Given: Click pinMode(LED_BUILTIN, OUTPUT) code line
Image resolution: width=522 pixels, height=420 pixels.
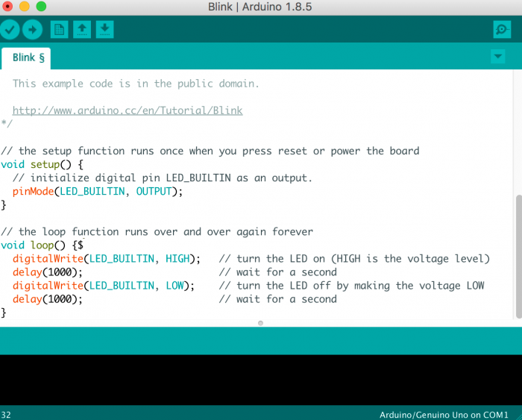Looking at the screenshot, I should click(x=98, y=191).
